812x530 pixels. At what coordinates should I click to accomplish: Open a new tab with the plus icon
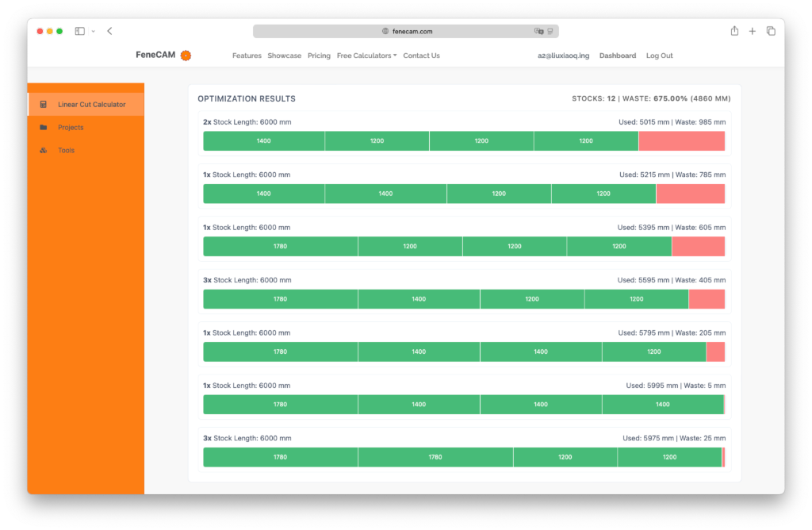coord(753,31)
